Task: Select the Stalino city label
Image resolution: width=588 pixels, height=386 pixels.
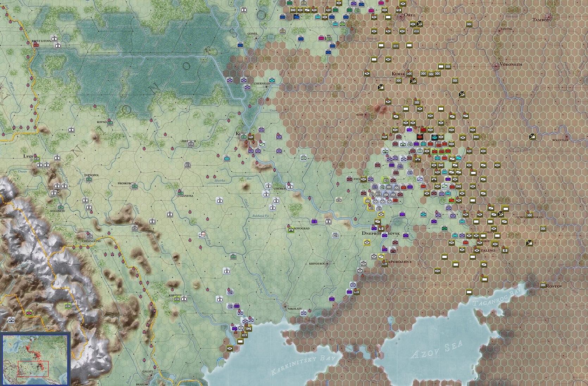Action: [x=487, y=250]
